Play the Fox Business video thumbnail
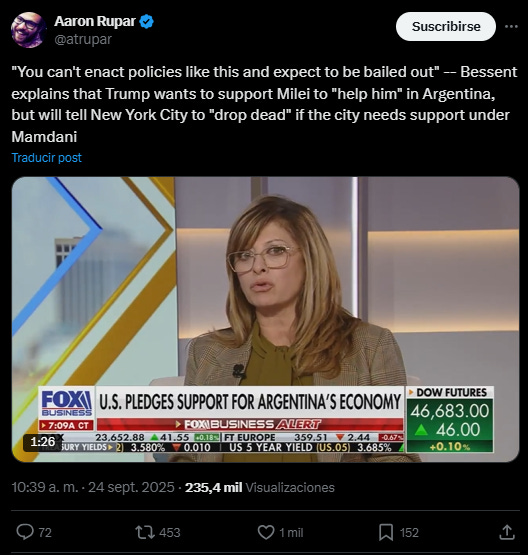The height and width of the screenshot is (555, 528). point(265,319)
